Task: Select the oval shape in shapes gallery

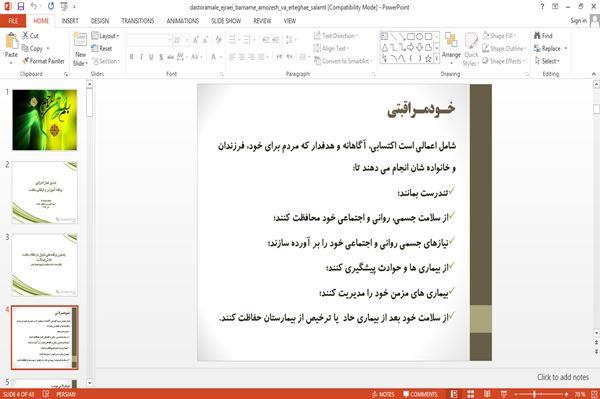Action: click(x=419, y=37)
